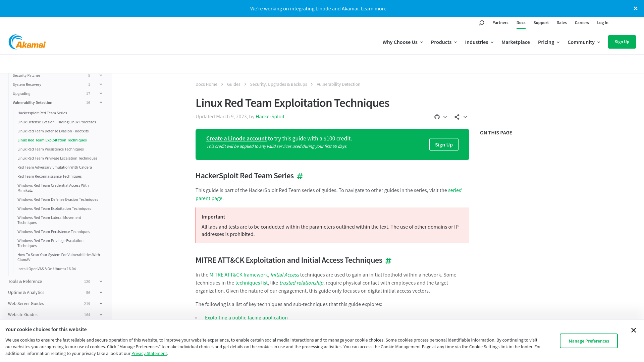Viewport: 644px width, 362px height.
Task: Open the Privacy Statement link
Action: click(x=149, y=353)
